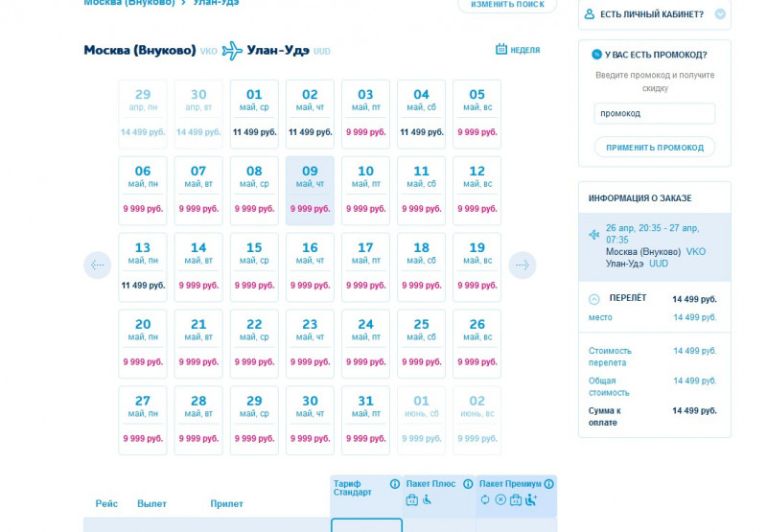The height and width of the screenshot is (532, 767).
Task: Select the Тариф Стандарт column header
Action: click(x=366, y=496)
